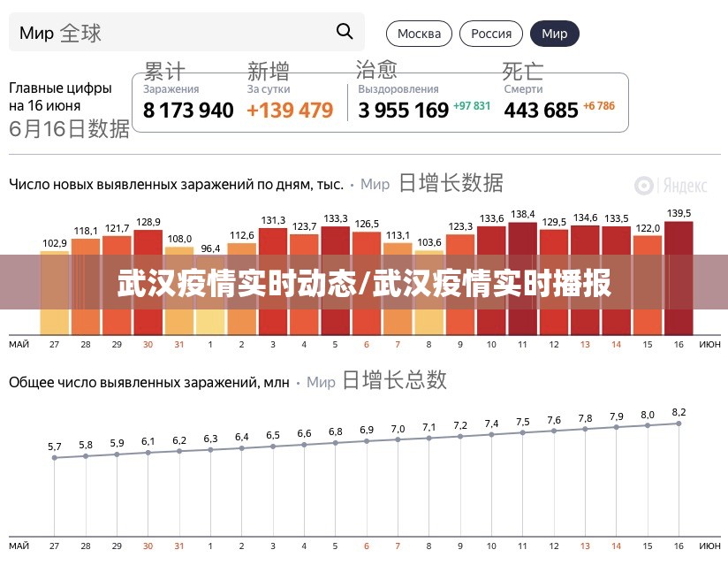Screen dimensions: 728x565
Task: Switch to the Москва tab
Action: pos(419,34)
